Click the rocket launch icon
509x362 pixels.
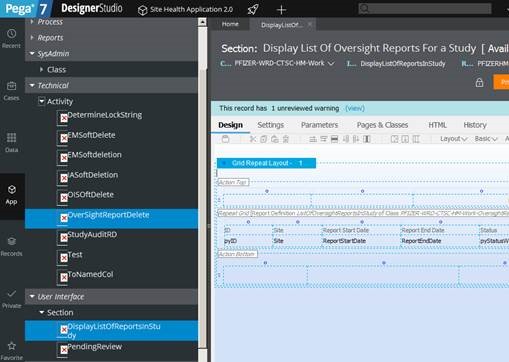(253, 10)
